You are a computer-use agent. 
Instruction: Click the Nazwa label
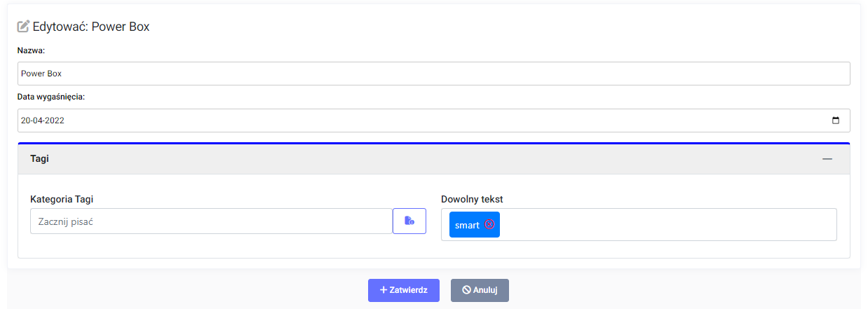pos(31,50)
